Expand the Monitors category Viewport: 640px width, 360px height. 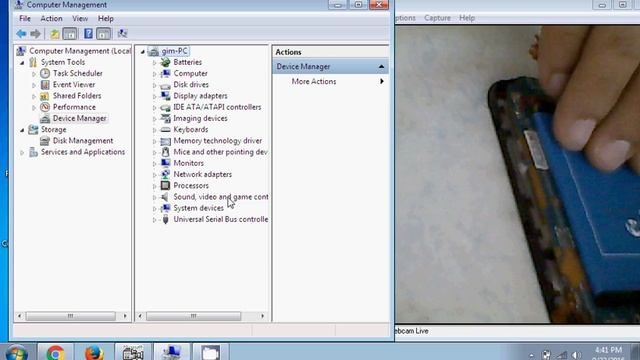click(x=154, y=164)
